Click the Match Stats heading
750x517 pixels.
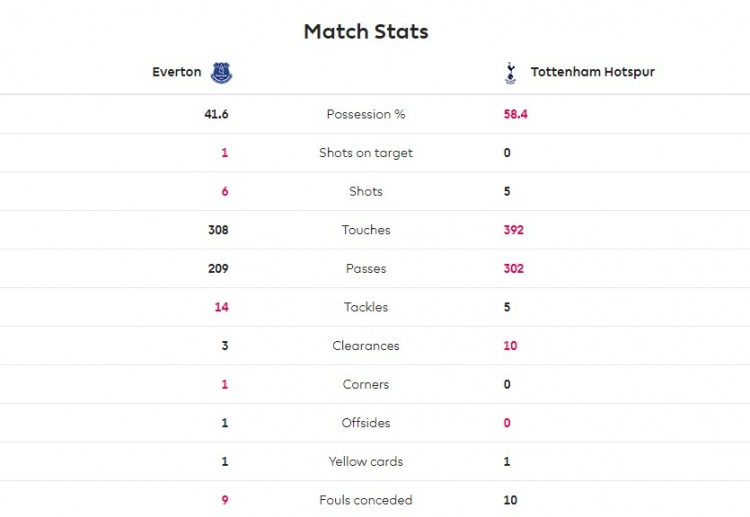[366, 32]
